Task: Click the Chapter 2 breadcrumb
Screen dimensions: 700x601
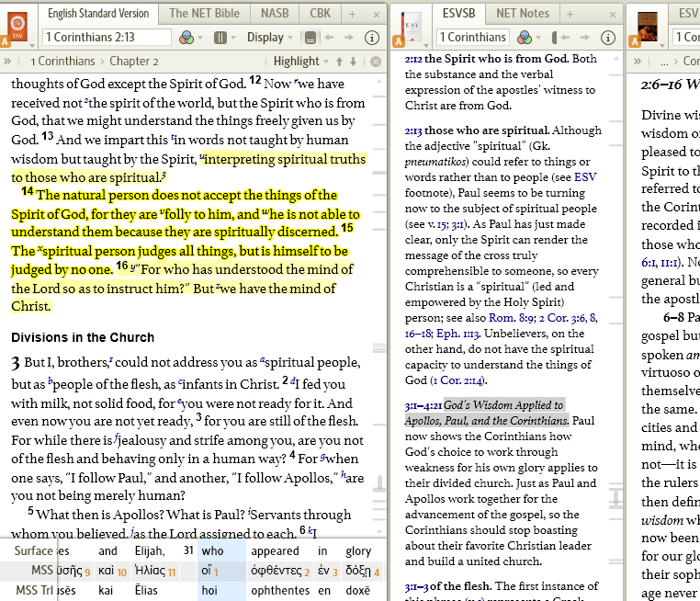Action: 134,62
